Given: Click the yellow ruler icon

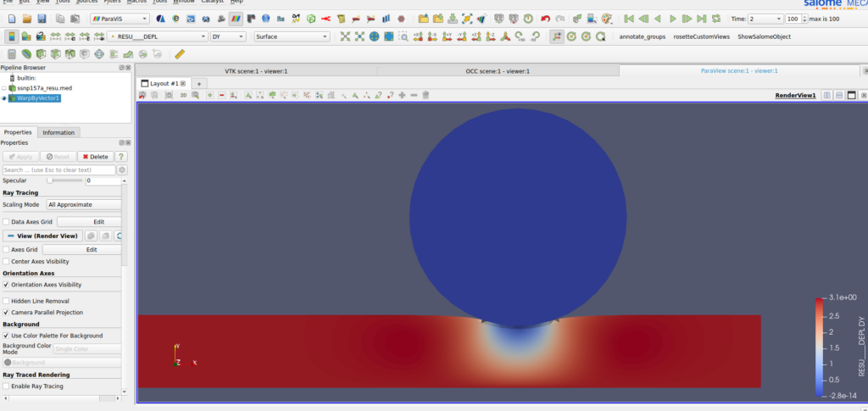Looking at the screenshot, I should click(179, 53).
